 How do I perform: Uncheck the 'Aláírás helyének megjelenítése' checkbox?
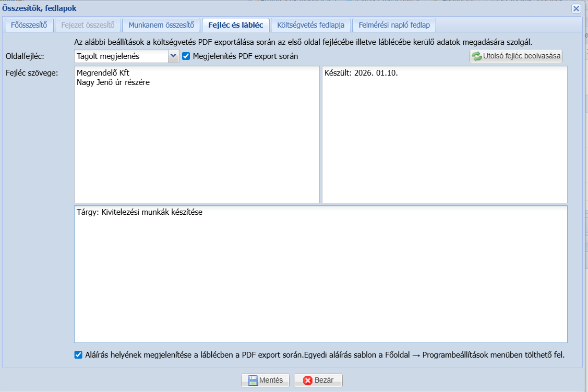pyautogui.click(x=78, y=355)
